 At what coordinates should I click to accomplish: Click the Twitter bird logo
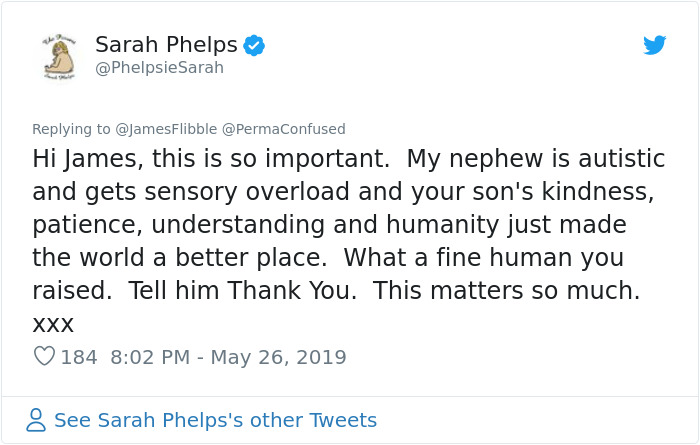pyautogui.click(x=654, y=45)
